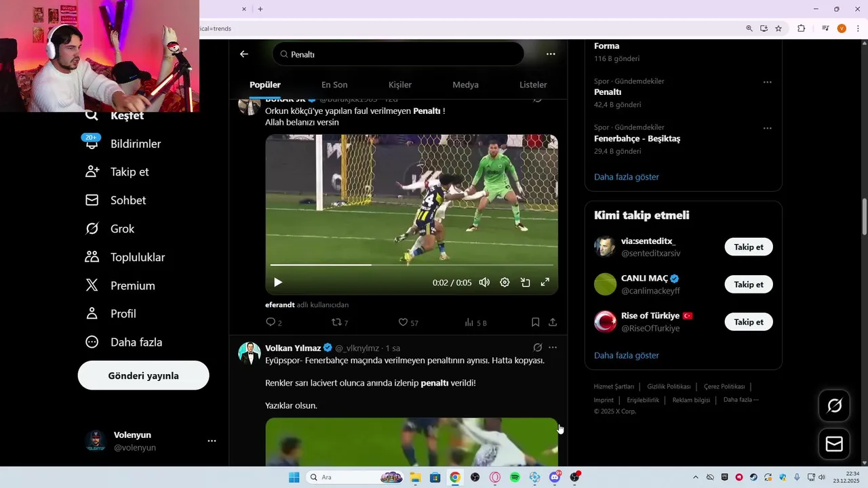Screen dimensions: 868x488
Task: Open Topluluklar communities in sidebar
Action: tap(125, 258)
